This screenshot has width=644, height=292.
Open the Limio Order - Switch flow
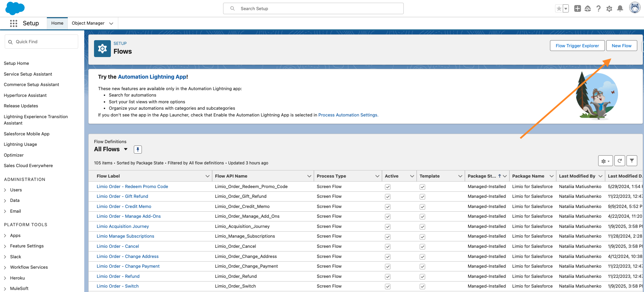tap(118, 286)
